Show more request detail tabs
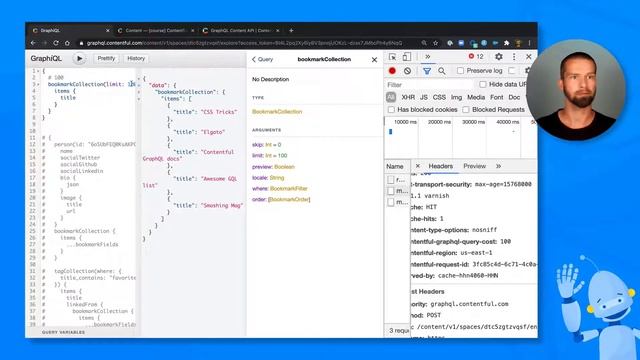Image resolution: width=640 pixels, height=360 pixels. coord(498,166)
